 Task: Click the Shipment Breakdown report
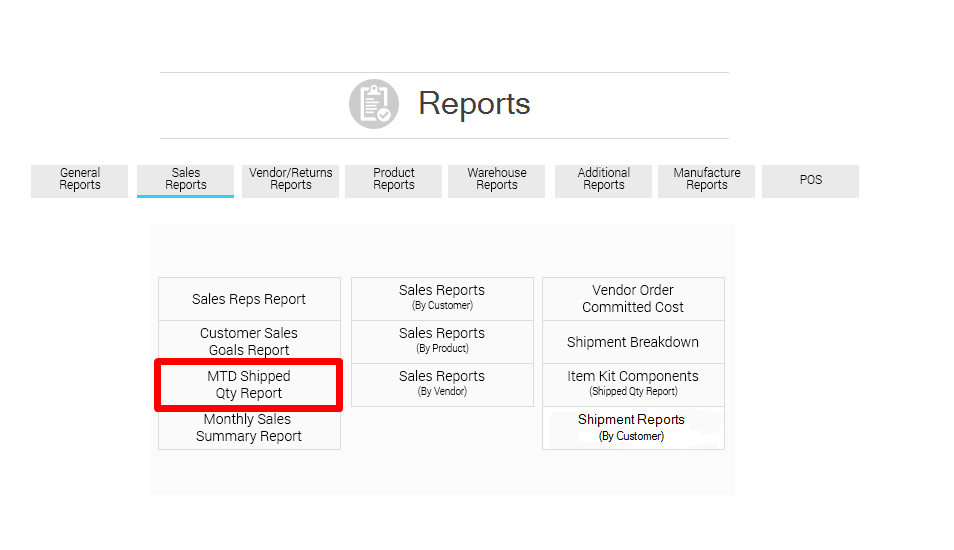coord(633,342)
